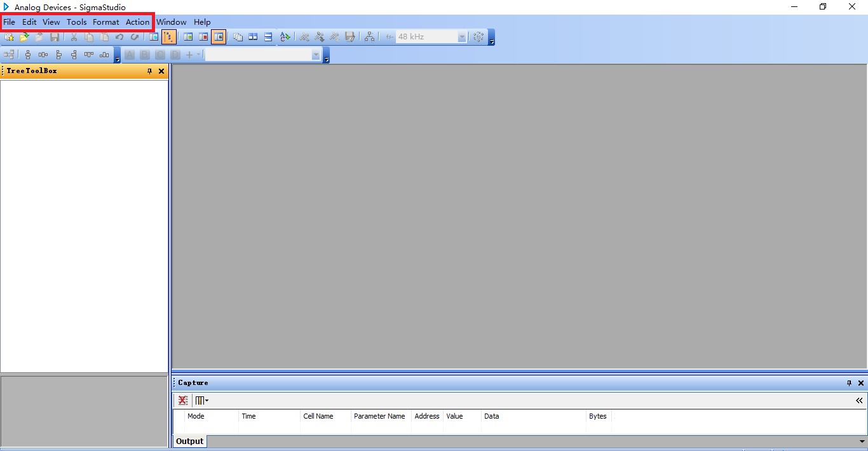
Task: Open the Format menu
Action: pyautogui.click(x=106, y=22)
